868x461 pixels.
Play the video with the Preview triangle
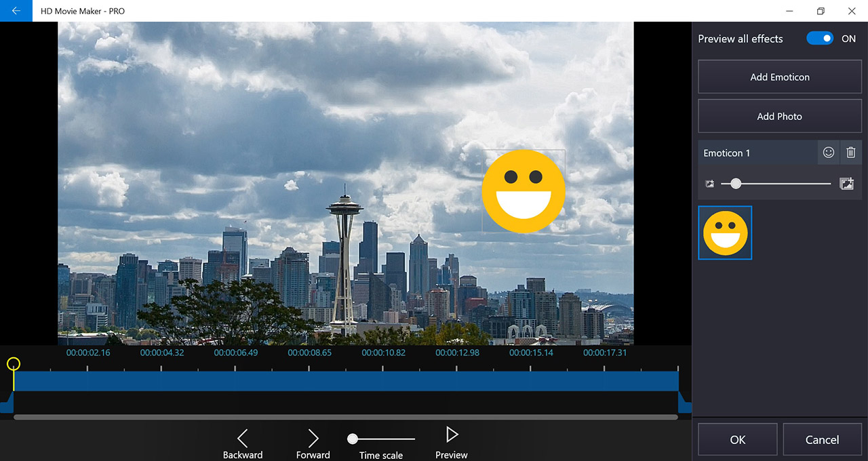[x=452, y=435]
